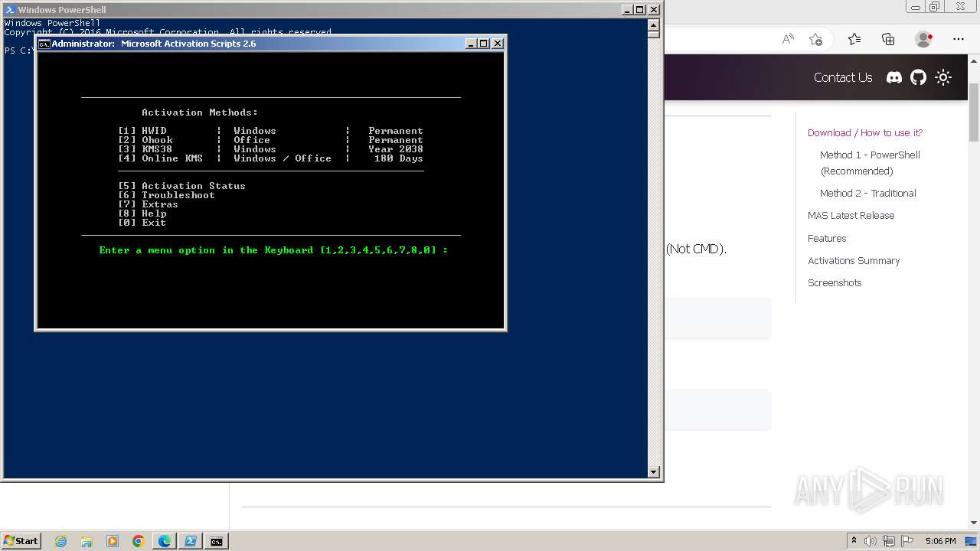The width and height of the screenshot is (980, 551).
Task: Go to Features section link
Action: [827, 238]
